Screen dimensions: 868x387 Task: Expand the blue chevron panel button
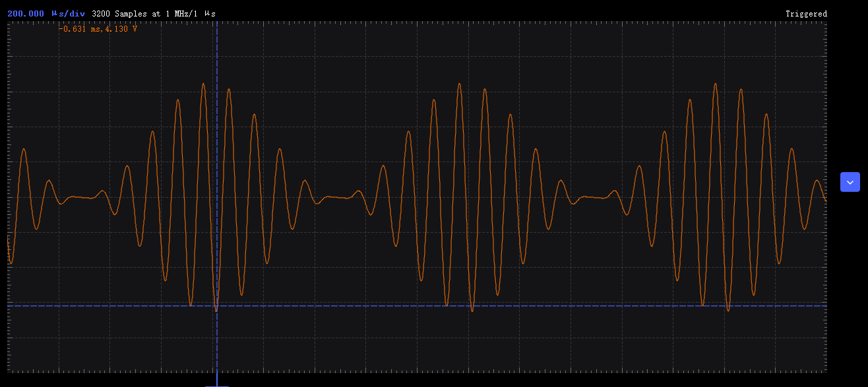tap(850, 182)
